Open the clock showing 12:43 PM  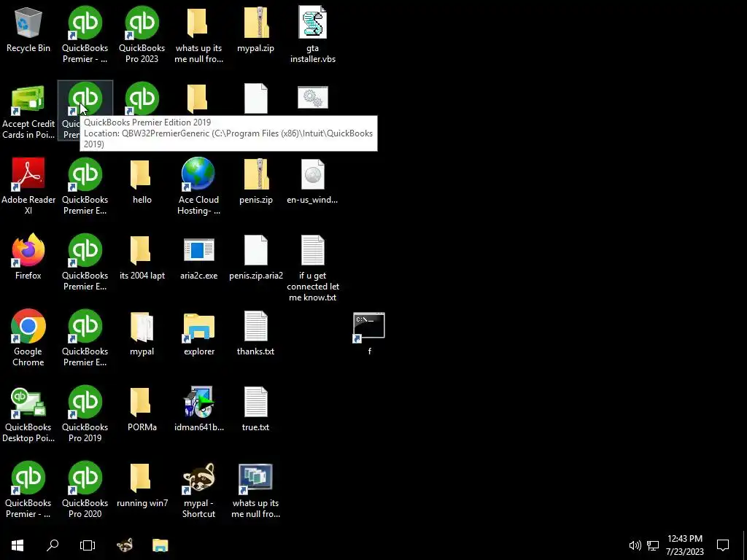click(684, 545)
